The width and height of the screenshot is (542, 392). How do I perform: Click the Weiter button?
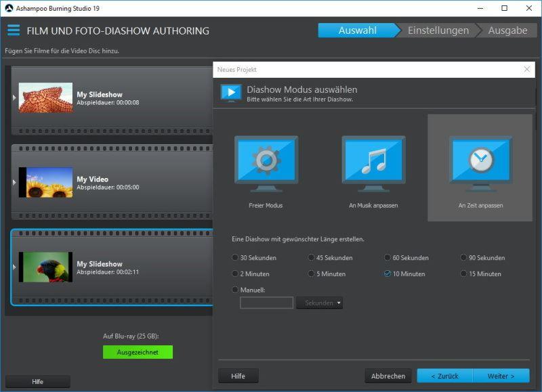pos(501,376)
